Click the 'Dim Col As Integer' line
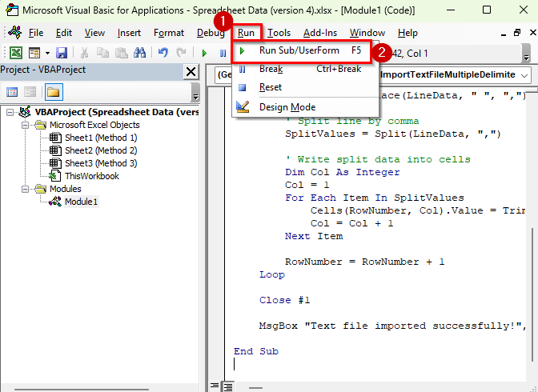Viewport: 538px width, 392px height. pyautogui.click(x=343, y=172)
